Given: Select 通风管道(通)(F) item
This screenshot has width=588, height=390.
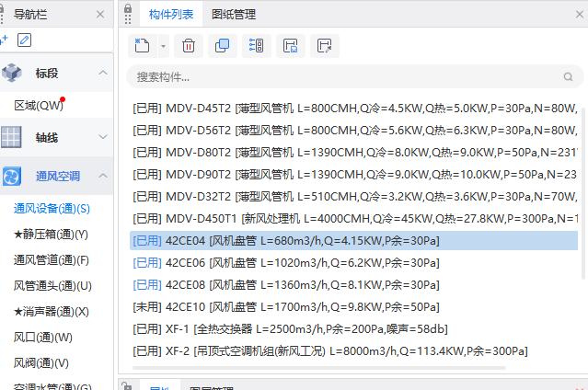Looking at the screenshot, I should (51, 260).
